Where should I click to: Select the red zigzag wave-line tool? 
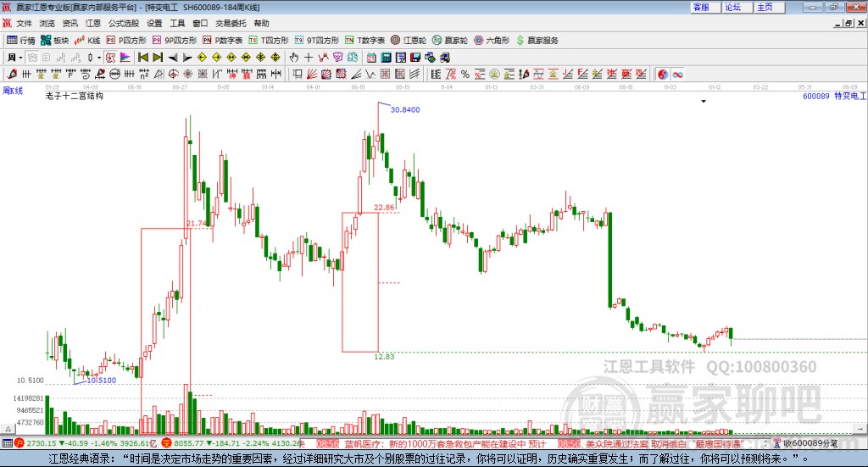coord(323,58)
